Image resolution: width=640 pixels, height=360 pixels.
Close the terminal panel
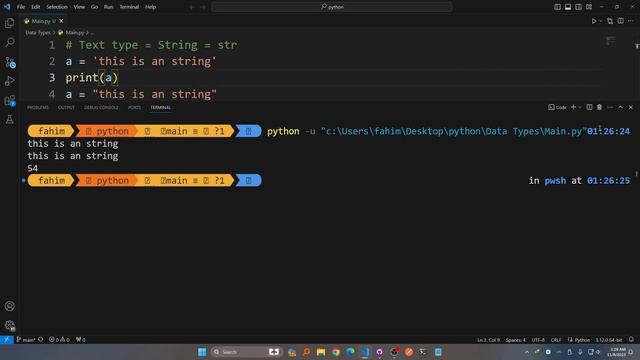coord(631,107)
